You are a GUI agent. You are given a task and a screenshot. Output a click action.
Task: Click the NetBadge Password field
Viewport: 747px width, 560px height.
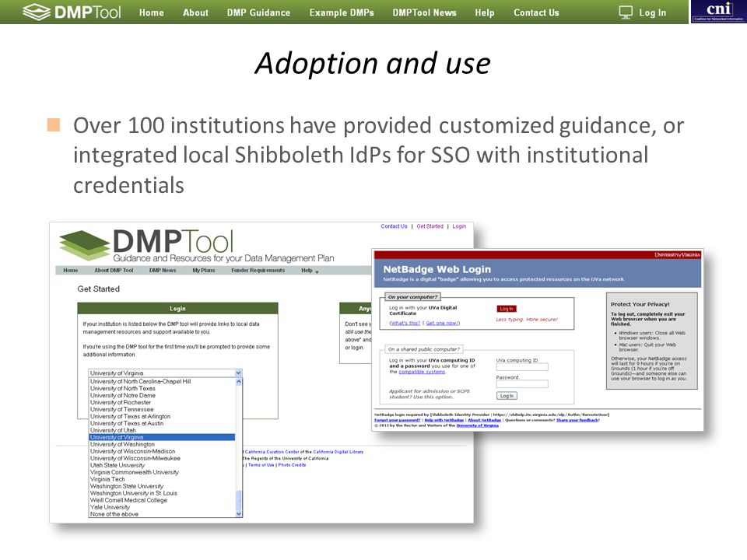click(522, 383)
